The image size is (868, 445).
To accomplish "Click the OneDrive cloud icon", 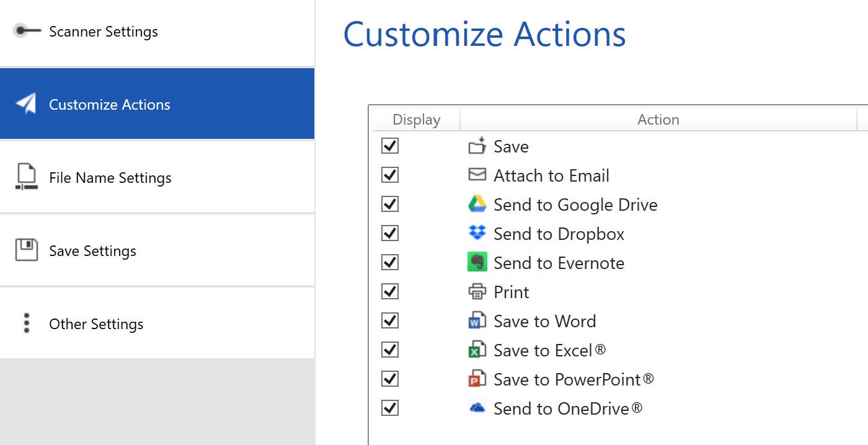I will 477,408.
